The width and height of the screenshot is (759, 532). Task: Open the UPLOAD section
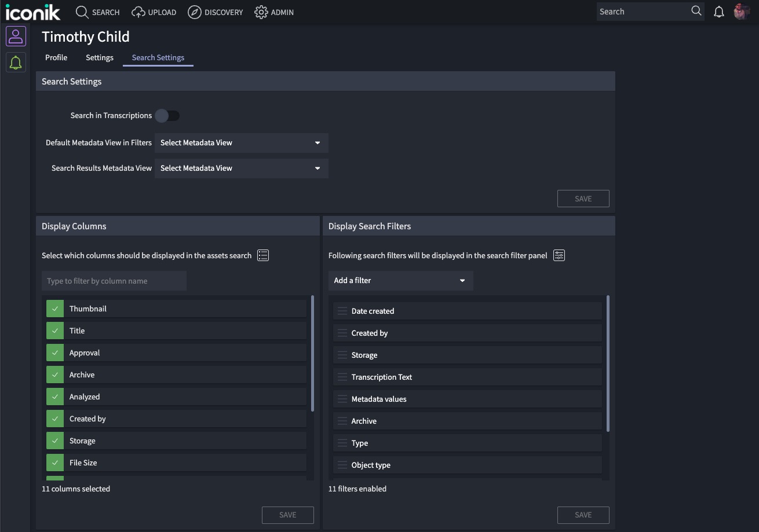154,12
